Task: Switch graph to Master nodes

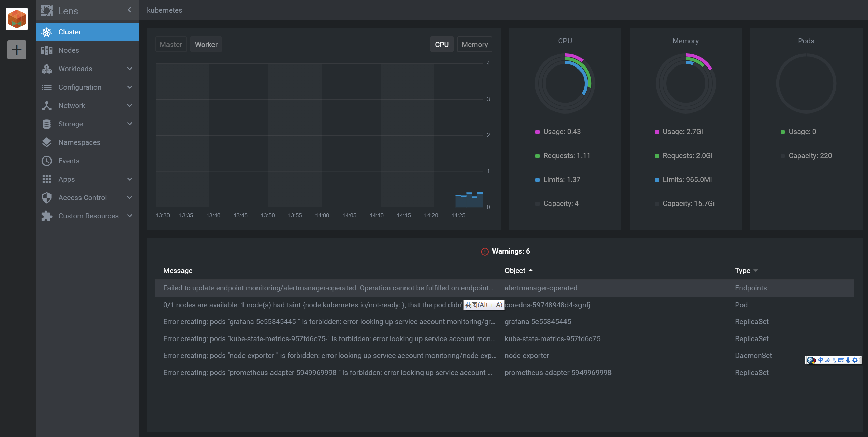Action: [171, 45]
